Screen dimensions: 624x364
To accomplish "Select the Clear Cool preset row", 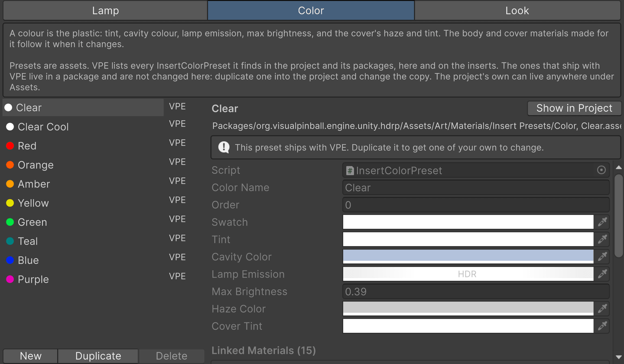I will click(83, 127).
